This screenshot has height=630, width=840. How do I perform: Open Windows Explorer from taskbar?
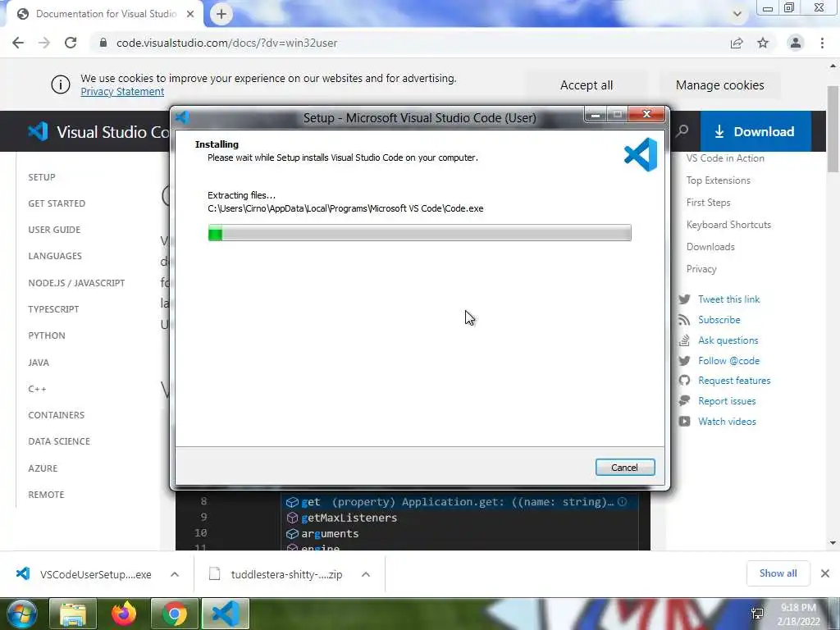point(73,614)
